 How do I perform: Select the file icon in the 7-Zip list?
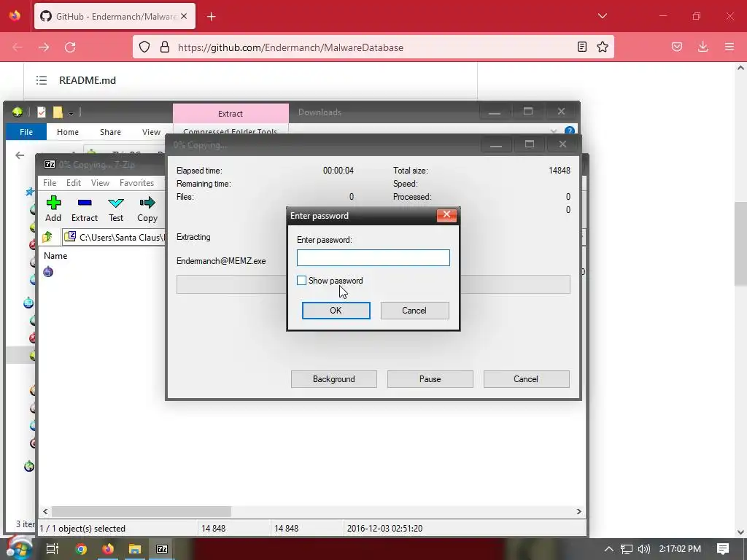coord(48,272)
